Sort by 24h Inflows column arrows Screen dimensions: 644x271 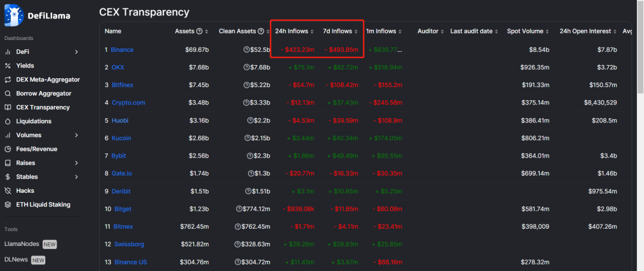click(x=312, y=32)
